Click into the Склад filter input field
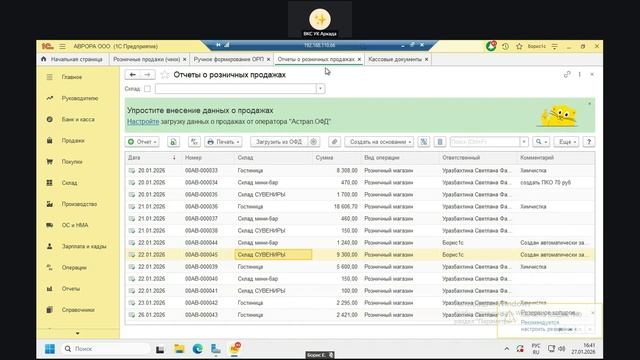The width and height of the screenshot is (640, 360). tap(236, 89)
